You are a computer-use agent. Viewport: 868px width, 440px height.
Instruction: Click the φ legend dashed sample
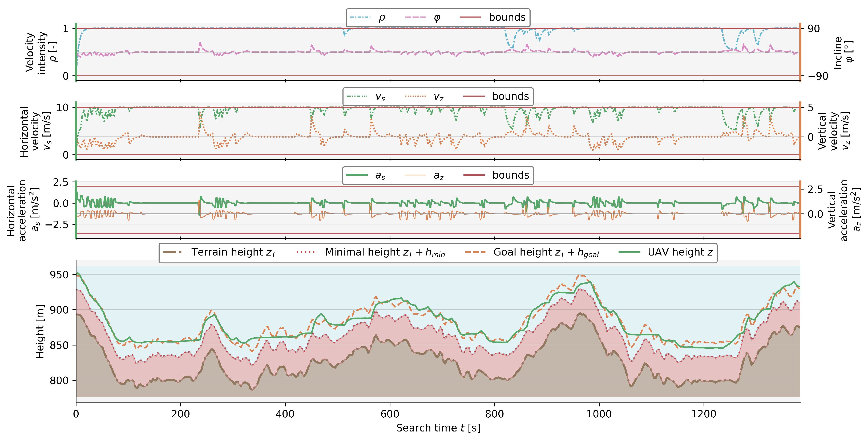(x=415, y=17)
